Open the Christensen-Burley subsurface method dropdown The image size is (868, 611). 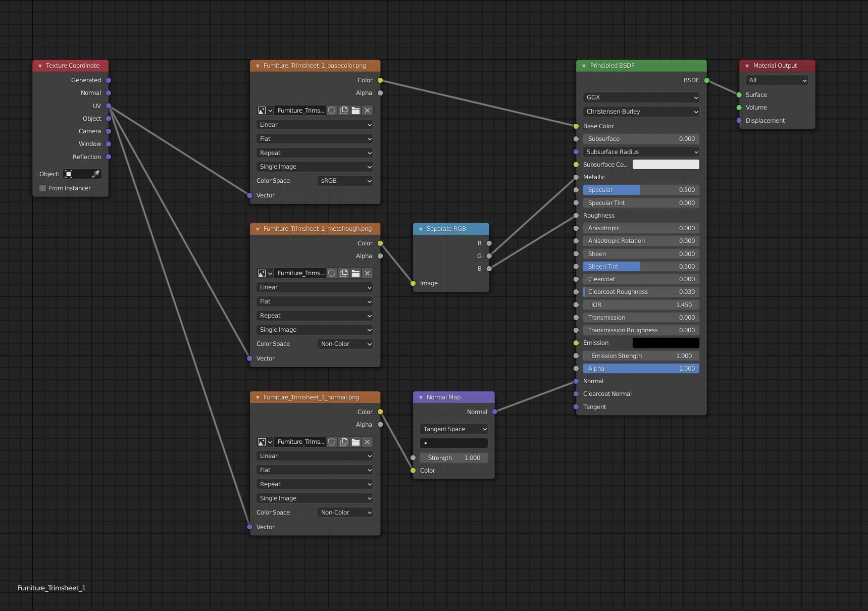(x=641, y=112)
